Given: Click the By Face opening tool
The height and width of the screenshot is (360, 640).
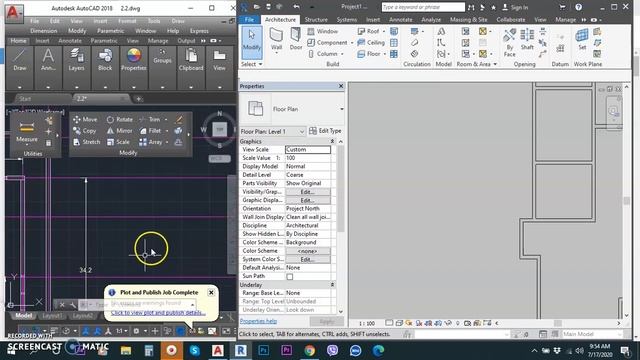Looking at the screenshot, I should (509, 42).
